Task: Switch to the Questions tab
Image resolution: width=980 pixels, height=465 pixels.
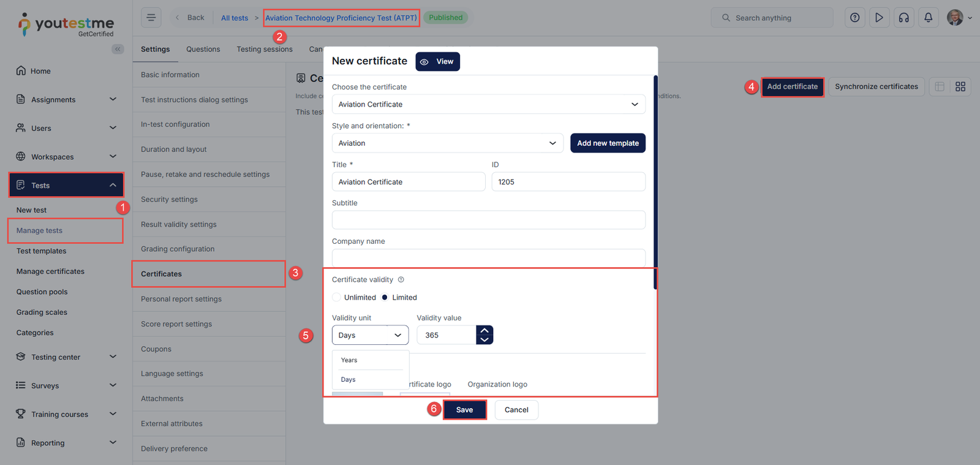Action: (203, 50)
